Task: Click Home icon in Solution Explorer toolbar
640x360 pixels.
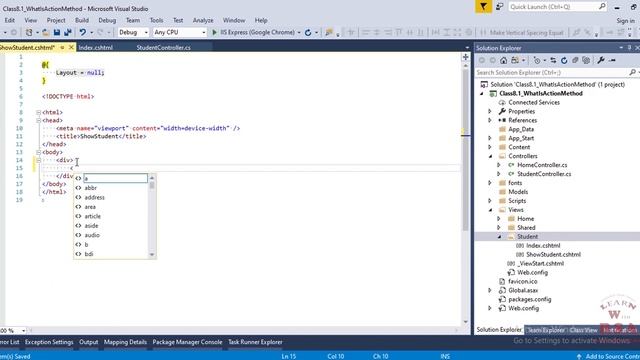Action: point(504,60)
